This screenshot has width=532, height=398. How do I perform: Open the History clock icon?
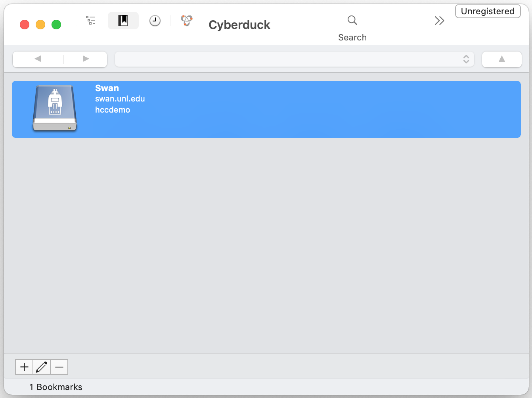(155, 21)
